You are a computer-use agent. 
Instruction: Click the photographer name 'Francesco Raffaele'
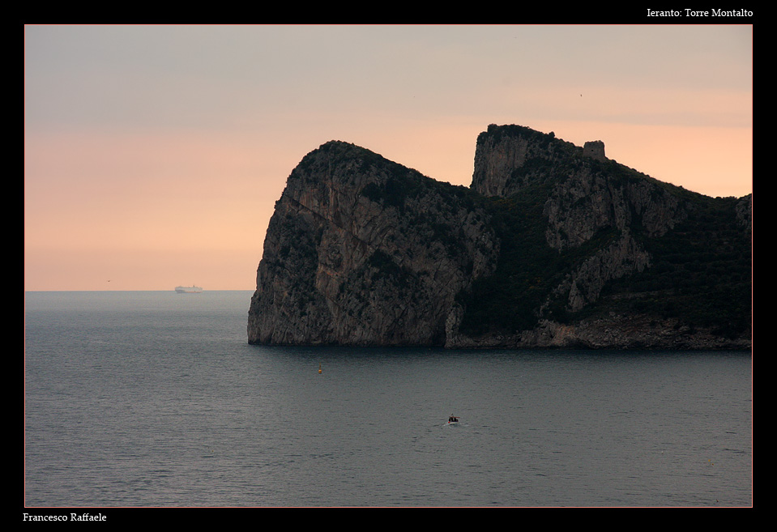tap(65, 517)
